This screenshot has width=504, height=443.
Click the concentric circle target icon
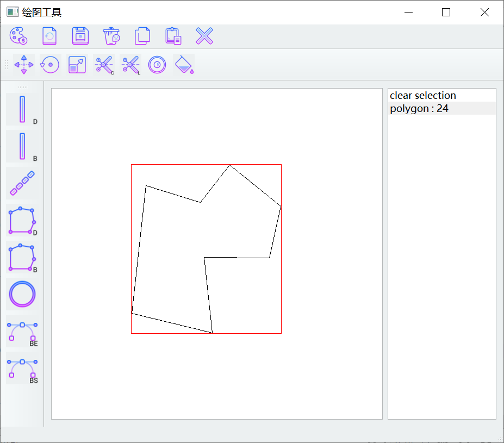[x=157, y=65]
